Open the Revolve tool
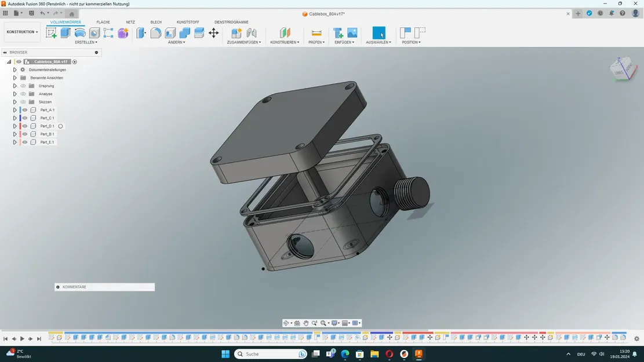Screen dimensions: 644x362 [80, 32]
